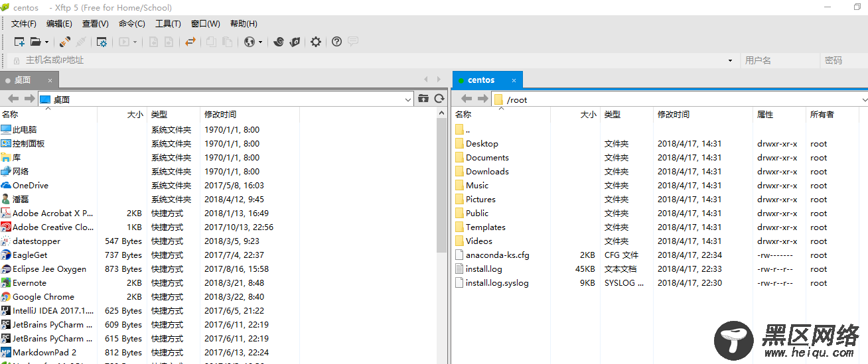Screen dimensions: 868x364
Task: Click the Help question mark icon
Action: pyautogui.click(x=336, y=42)
